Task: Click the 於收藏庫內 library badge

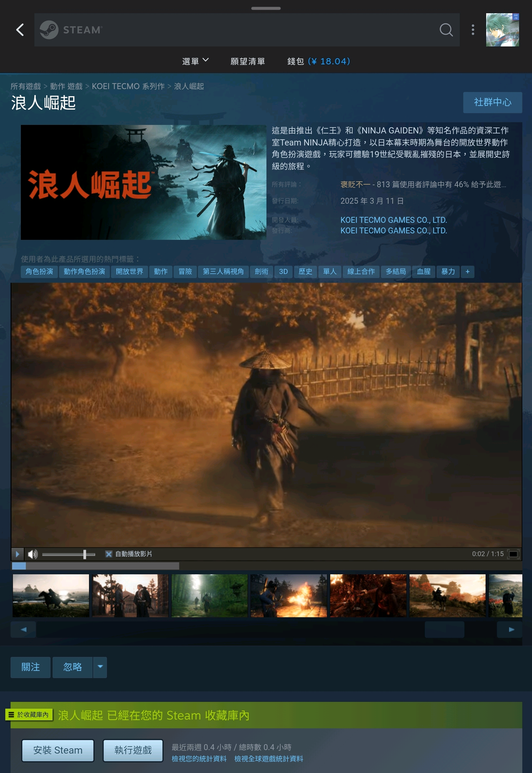Action: [x=29, y=714]
